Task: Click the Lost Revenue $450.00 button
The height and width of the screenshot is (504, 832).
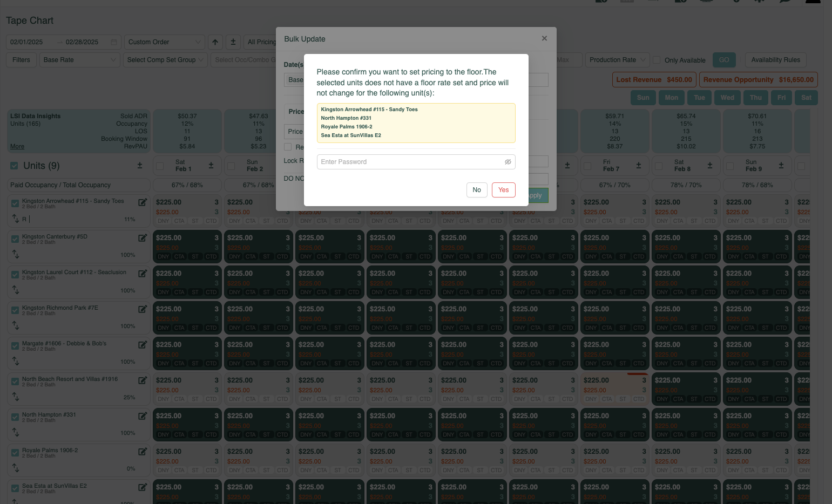Action: 654,80
